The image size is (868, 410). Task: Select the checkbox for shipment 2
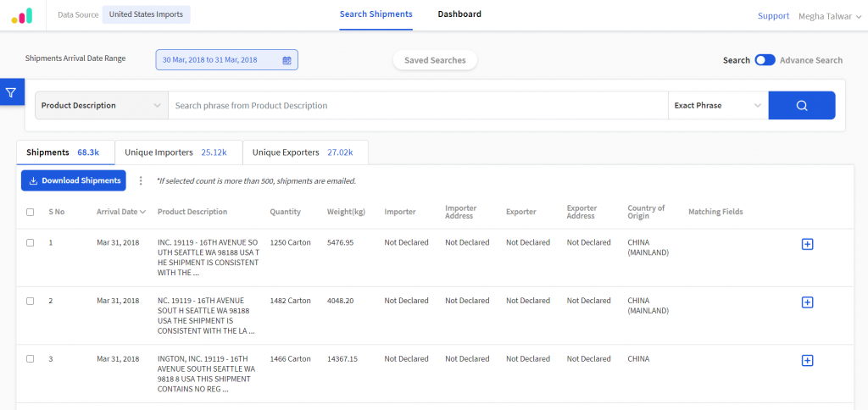point(31,301)
